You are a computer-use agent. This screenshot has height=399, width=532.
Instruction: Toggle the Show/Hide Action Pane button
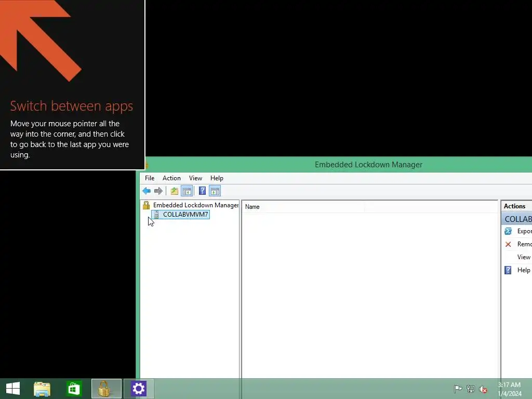click(x=215, y=191)
